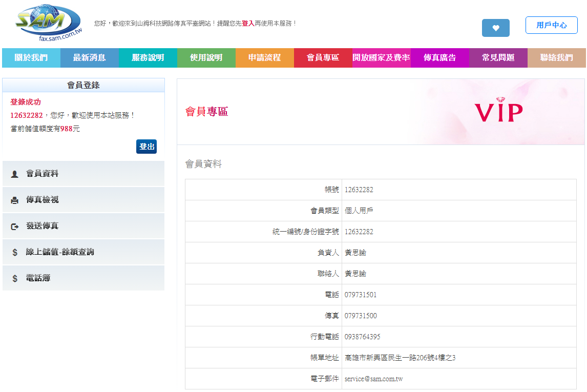587x392 pixels.
Task: Click the printer icon beside 傳真檢視
Action: [x=14, y=200]
